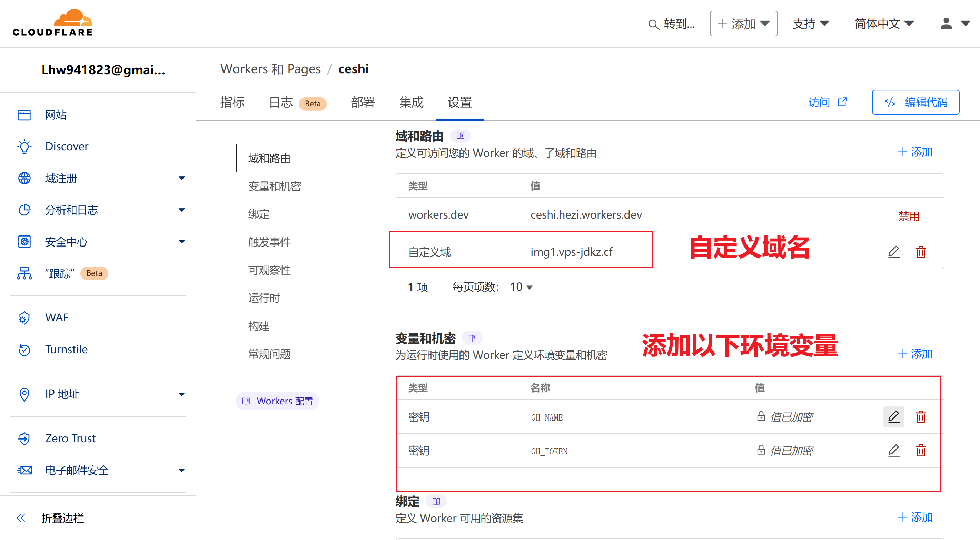Open the Discover sidebar link
The image size is (980, 540).
[x=67, y=146]
